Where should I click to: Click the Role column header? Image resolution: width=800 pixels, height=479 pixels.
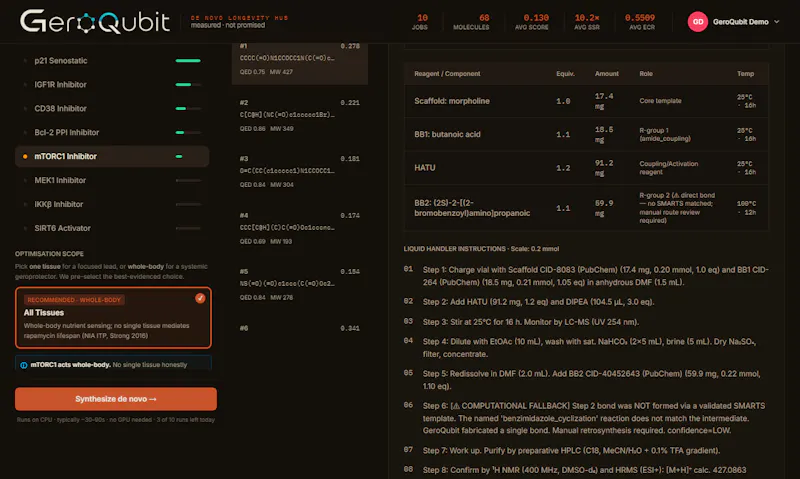(x=646, y=74)
